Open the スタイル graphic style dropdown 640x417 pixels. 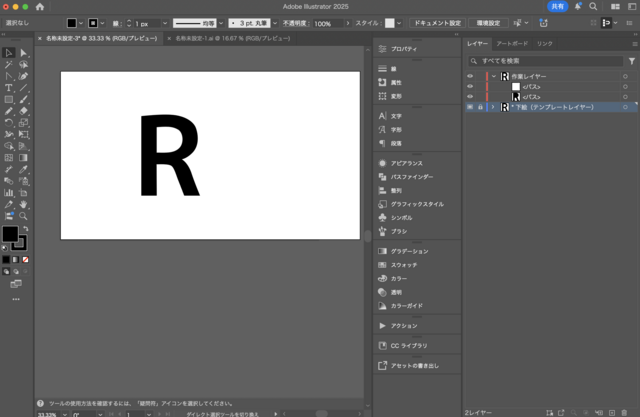tap(399, 23)
